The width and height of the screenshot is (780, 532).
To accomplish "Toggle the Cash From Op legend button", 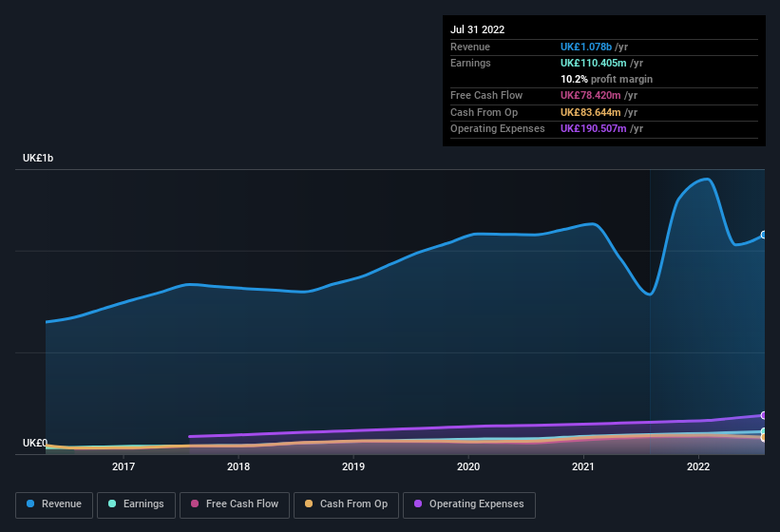I will (346, 504).
